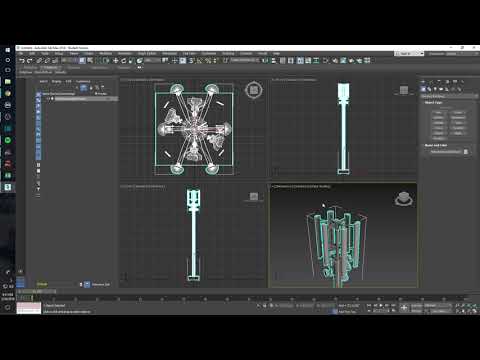This screenshot has height=360, width=480.
Task: Open the Standard Primitives dropdown
Action: 449,96
